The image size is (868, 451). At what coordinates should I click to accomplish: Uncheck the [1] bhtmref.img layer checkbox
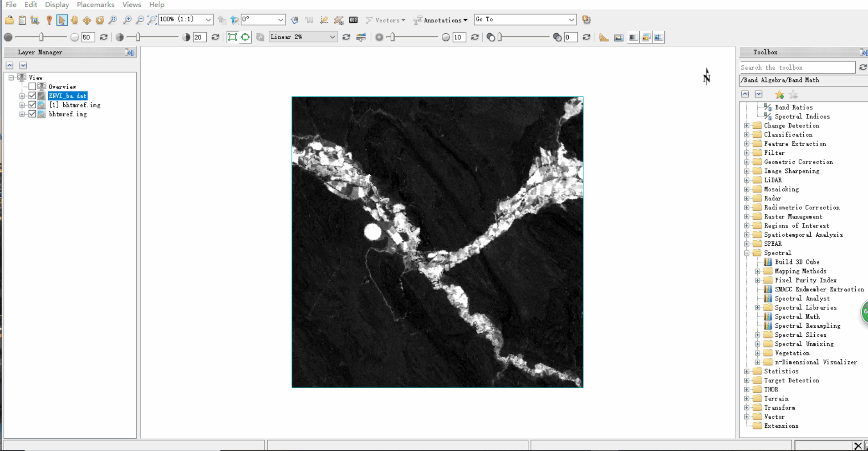pos(32,105)
